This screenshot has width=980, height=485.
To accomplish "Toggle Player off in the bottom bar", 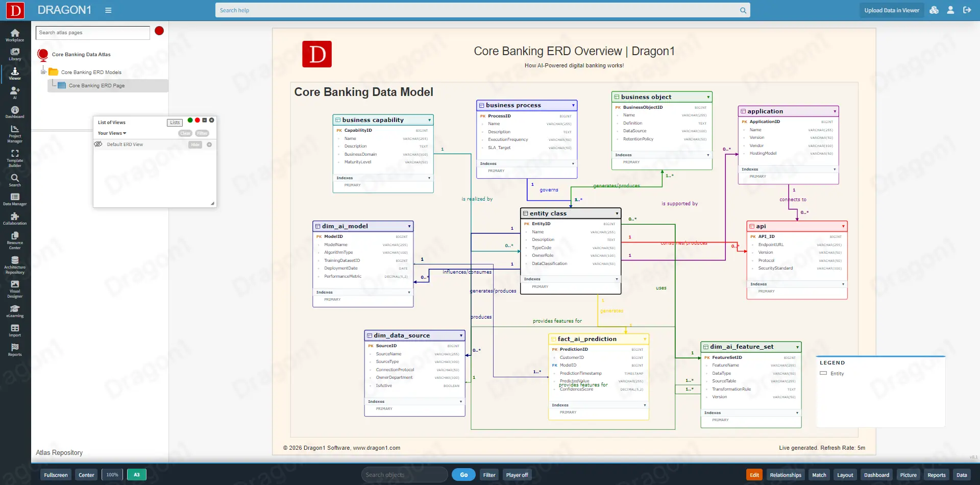I will pyautogui.click(x=517, y=475).
